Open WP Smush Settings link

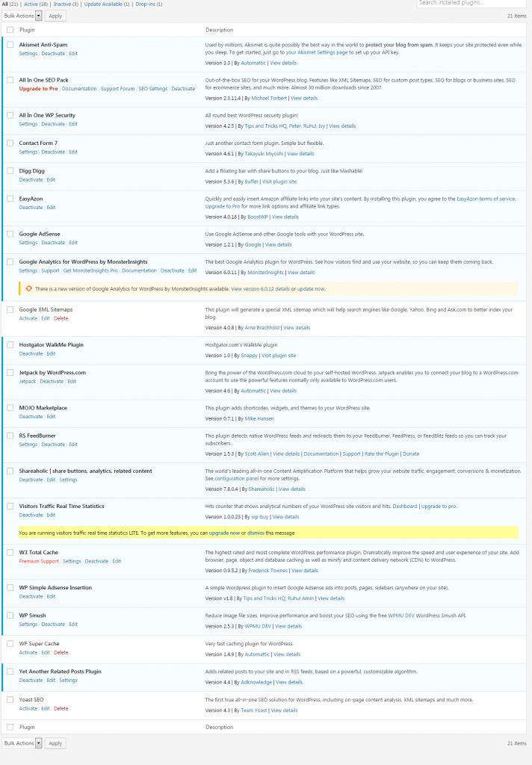click(28, 625)
